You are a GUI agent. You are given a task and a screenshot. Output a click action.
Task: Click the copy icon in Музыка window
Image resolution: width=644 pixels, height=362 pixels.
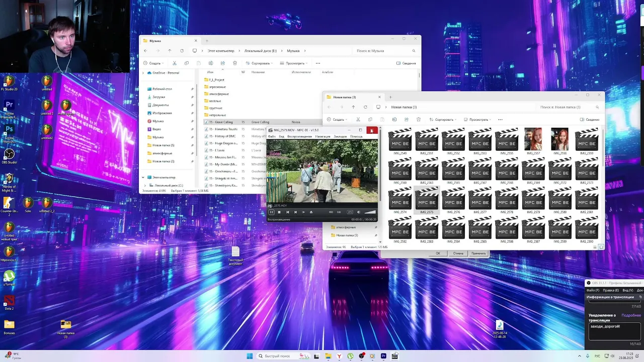[187, 63]
